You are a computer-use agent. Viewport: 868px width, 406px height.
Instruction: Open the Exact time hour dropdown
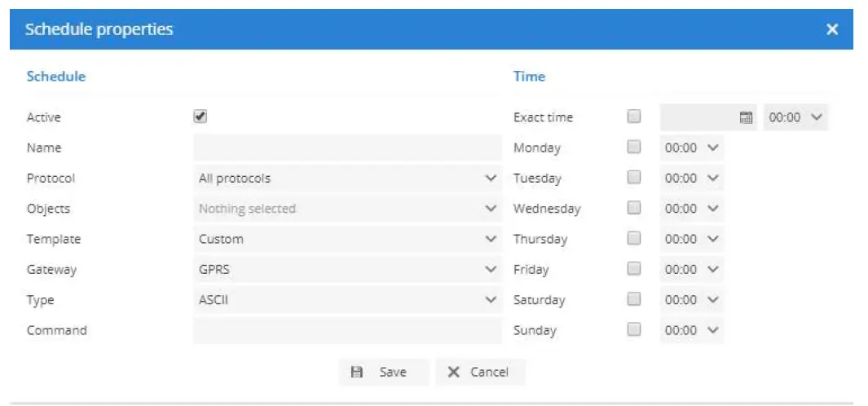coord(795,117)
